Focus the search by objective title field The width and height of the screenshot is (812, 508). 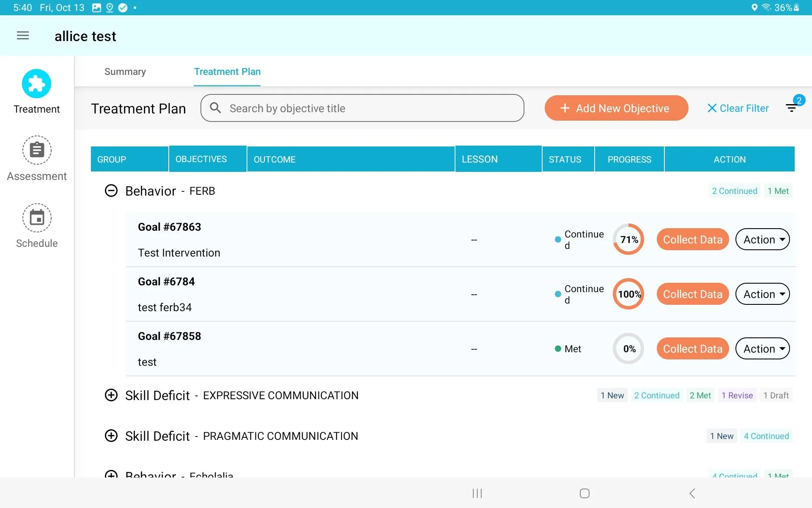(362, 108)
